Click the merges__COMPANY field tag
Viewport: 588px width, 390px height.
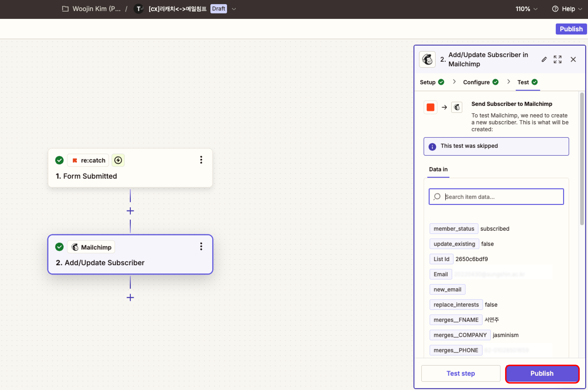click(x=460, y=335)
